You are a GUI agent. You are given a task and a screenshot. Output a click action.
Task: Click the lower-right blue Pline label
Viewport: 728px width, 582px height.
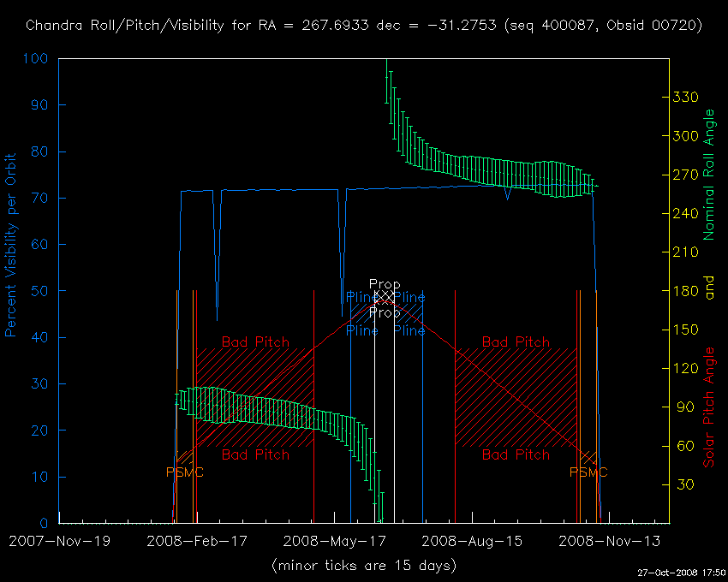(409, 330)
